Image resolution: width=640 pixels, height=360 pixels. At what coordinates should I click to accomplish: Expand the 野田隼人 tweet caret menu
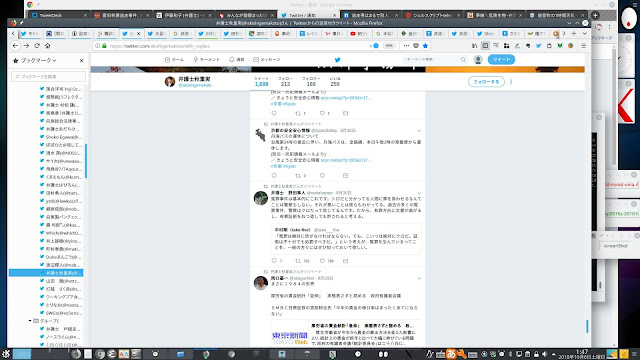419,193
